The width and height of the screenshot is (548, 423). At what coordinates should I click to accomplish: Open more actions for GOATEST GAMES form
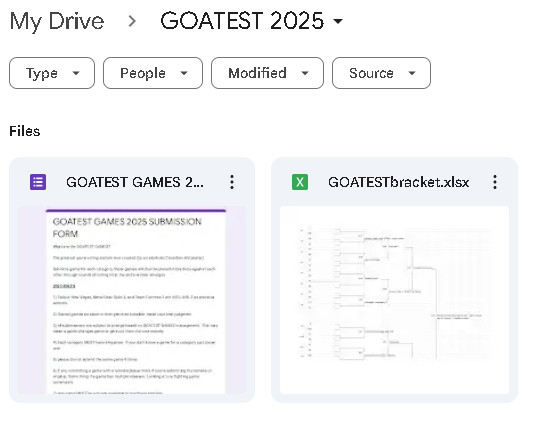coord(232,182)
